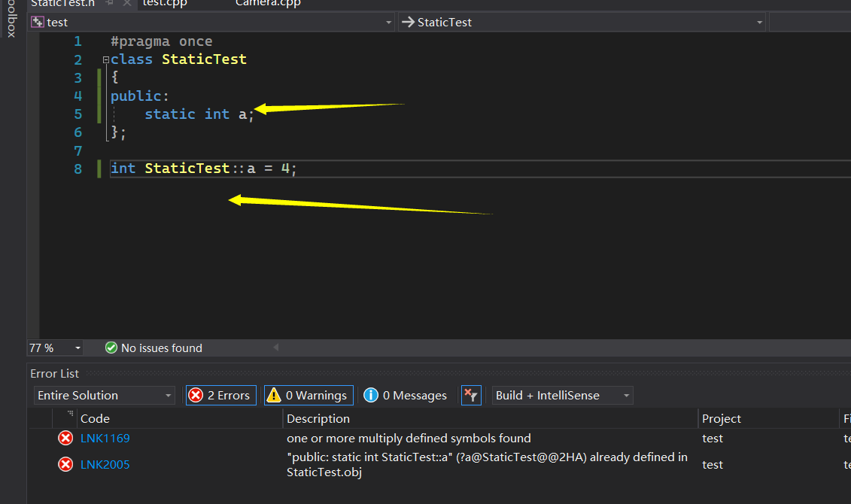Open the Build + IntelliSense dropdown
The height and width of the screenshot is (504, 851).
point(562,396)
